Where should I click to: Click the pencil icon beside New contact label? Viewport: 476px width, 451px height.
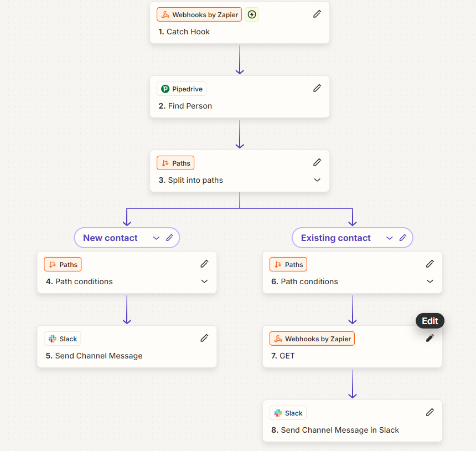click(x=169, y=238)
